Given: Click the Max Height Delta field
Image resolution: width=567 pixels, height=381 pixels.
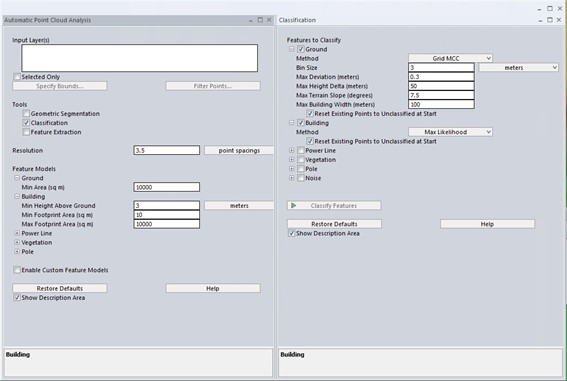Looking at the screenshot, I should pyautogui.click(x=441, y=86).
